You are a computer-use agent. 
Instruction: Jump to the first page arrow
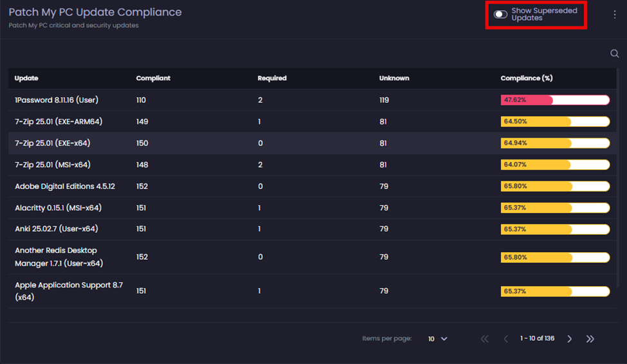(x=485, y=339)
